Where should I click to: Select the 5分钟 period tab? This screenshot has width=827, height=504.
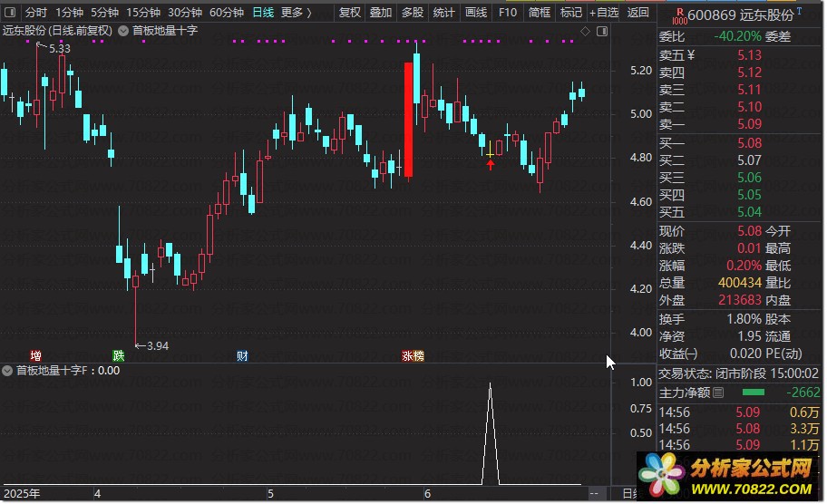point(104,12)
